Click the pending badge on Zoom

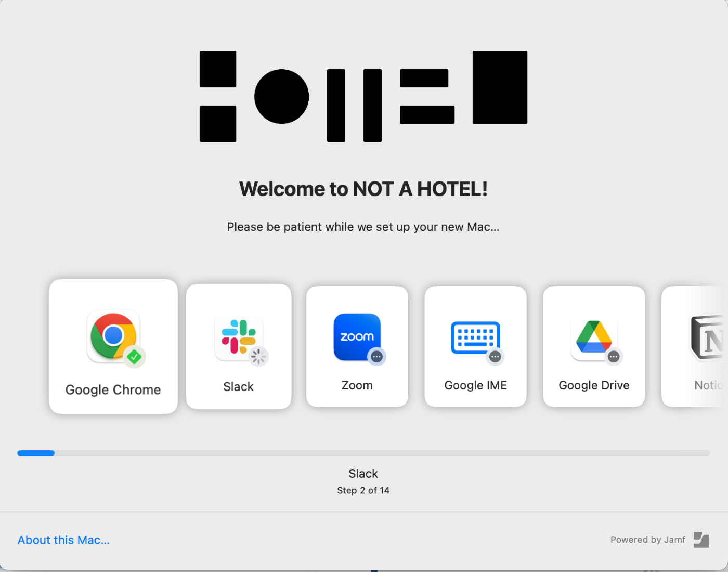click(x=377, y=357)
